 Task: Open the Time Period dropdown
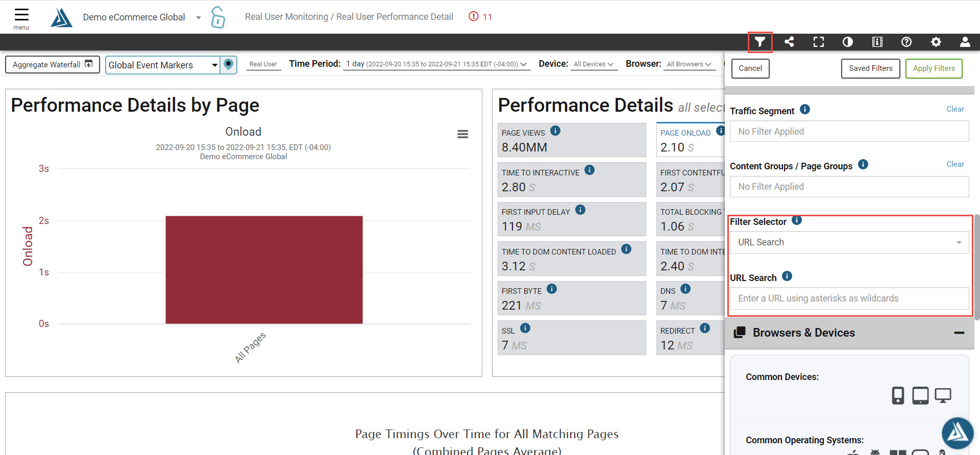(436, 64)
